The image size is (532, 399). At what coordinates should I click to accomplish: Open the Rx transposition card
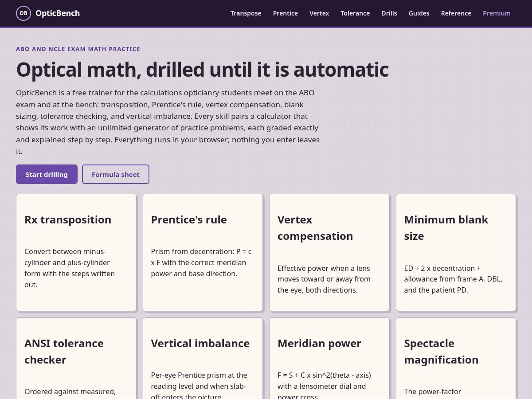pos(76,252)
